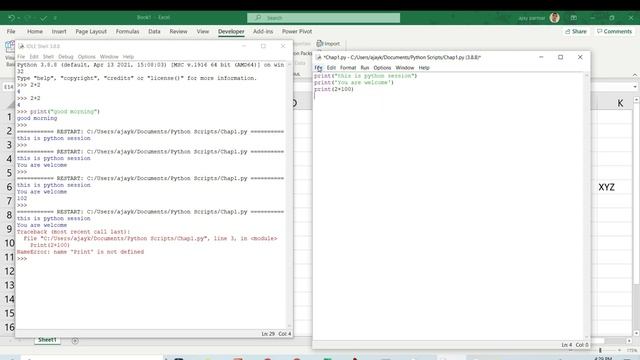Open Help menu in Chap1.py editor
This screenshot has width=640, height=360.
pyautogui.click(x=424, y=68)
